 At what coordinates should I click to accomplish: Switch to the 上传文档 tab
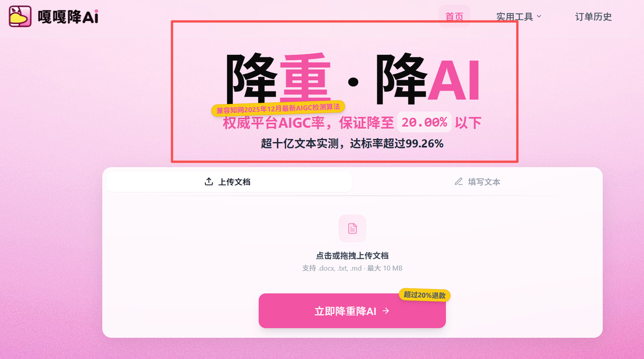229,182
